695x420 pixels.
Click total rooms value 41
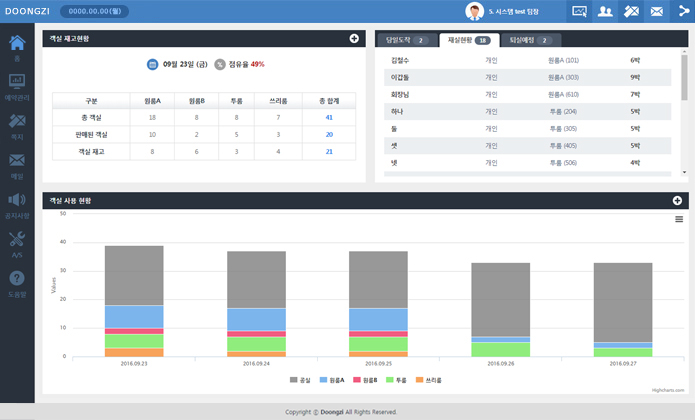click(x=329, y=117)
